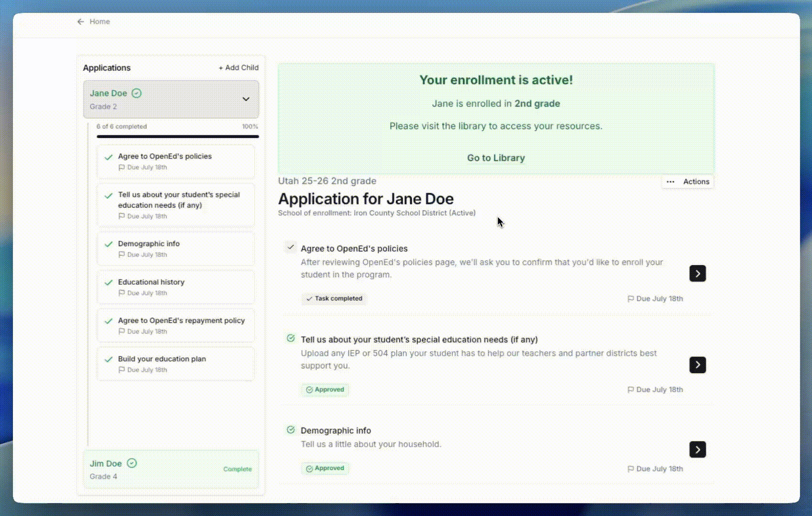Toggle the special education needs check circle
812x516 pixels.
291,339
